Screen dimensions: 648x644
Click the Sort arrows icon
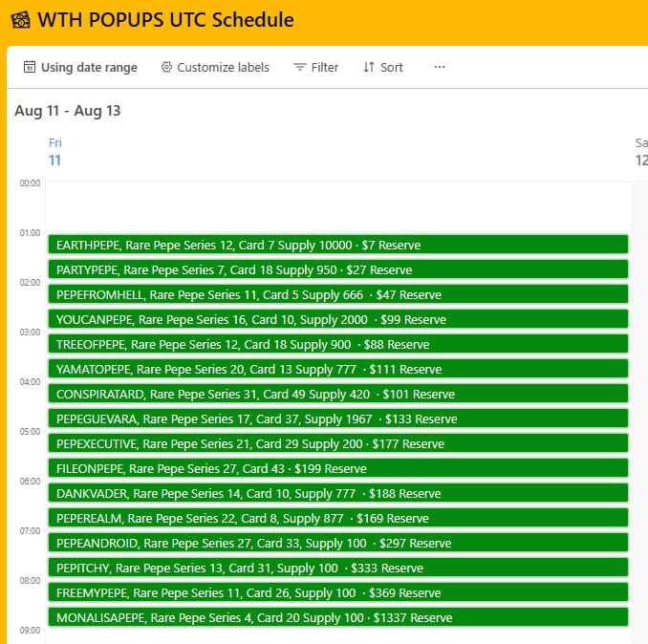tap(369, 67)
